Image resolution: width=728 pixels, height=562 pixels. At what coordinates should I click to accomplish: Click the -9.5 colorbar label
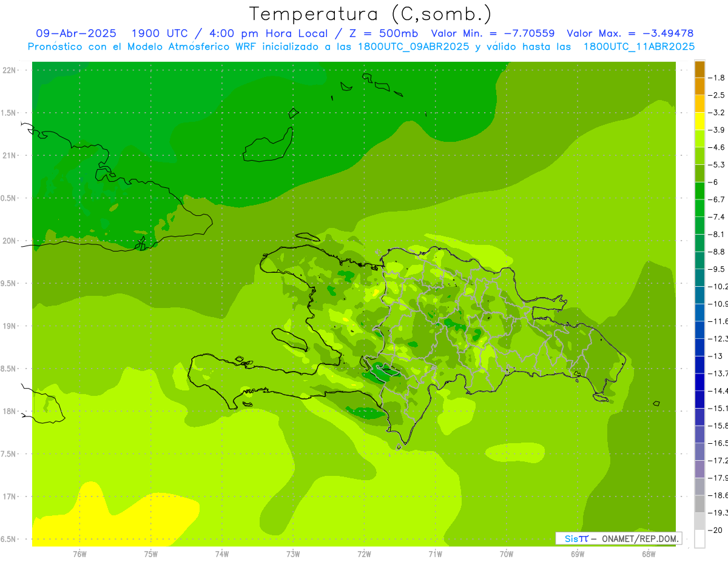pos(717,269)
